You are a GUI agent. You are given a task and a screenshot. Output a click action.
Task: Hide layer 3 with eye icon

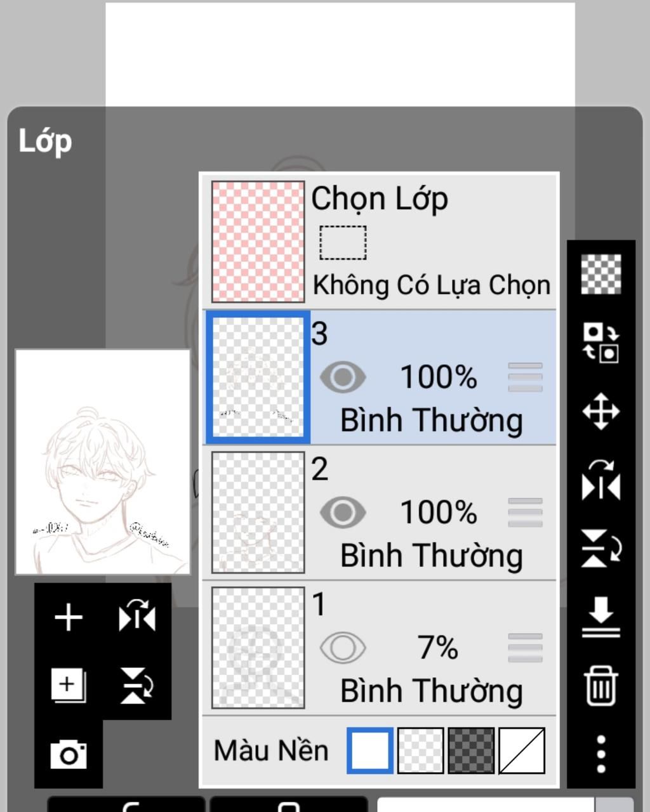point(343,377)
